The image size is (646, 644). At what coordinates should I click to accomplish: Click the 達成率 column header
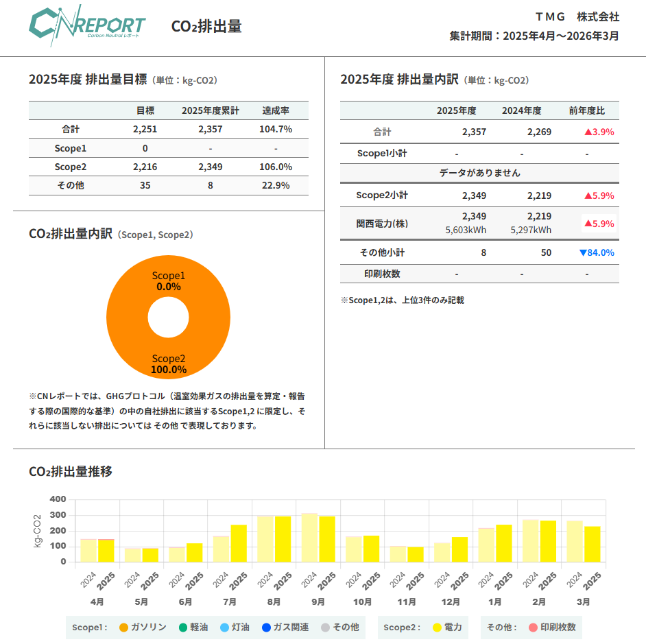click(276, 110)
